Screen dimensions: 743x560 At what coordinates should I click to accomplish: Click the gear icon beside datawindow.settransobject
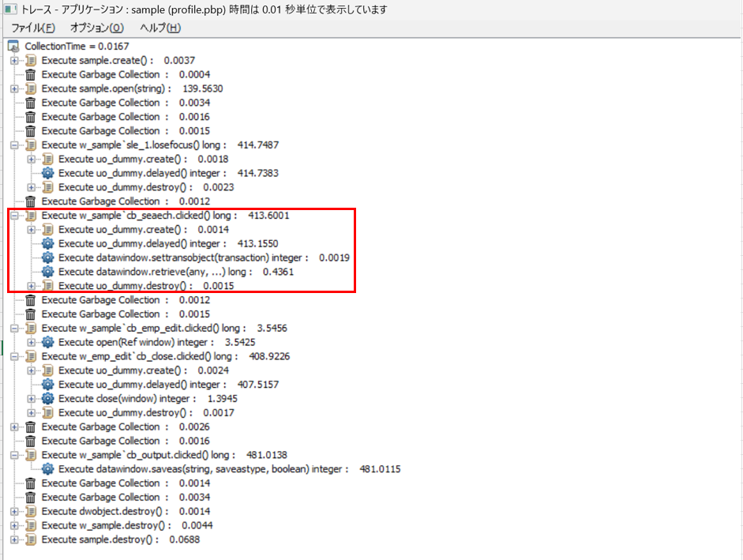click(48, 257)
